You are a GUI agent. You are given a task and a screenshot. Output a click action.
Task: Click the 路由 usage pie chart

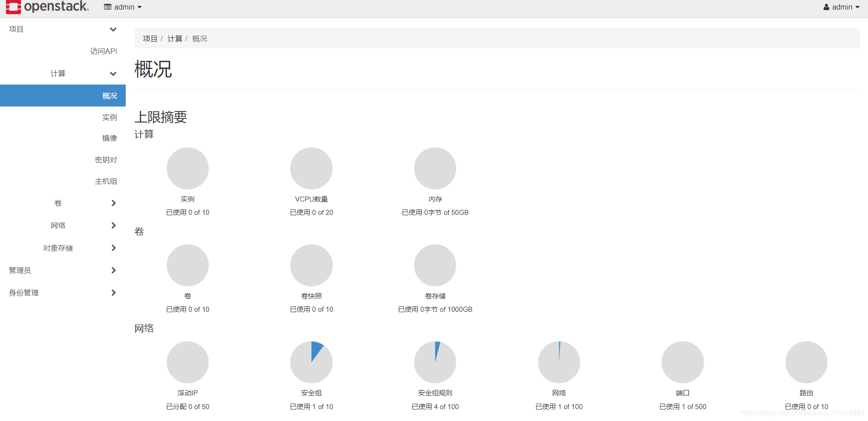806,362
